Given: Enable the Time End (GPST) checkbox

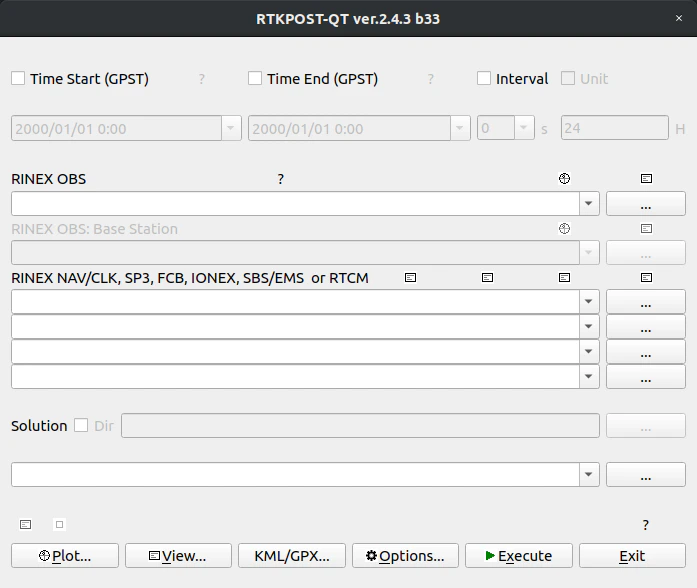Looking at the screenshot, I should (x=255, y=78).
